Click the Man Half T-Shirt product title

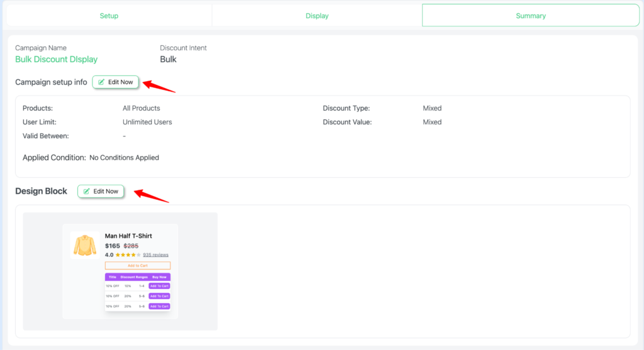pos(128,236)
